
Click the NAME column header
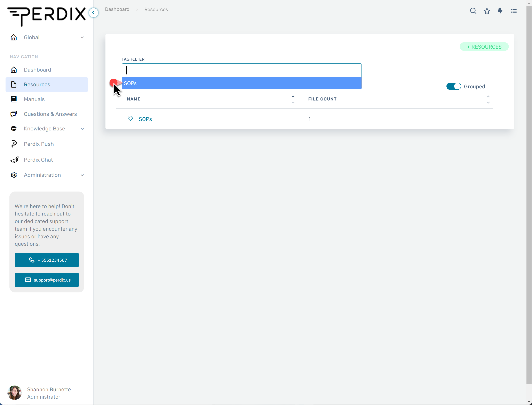pos(134,99)
